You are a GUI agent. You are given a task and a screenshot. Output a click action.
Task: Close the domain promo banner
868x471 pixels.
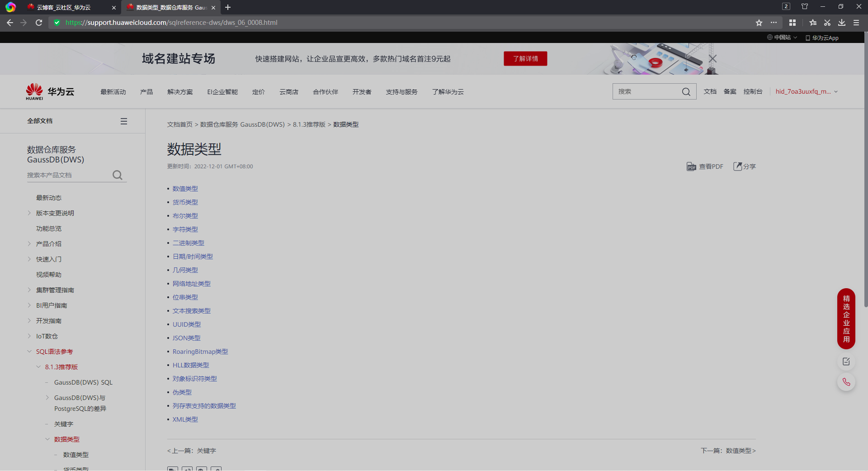713,59
